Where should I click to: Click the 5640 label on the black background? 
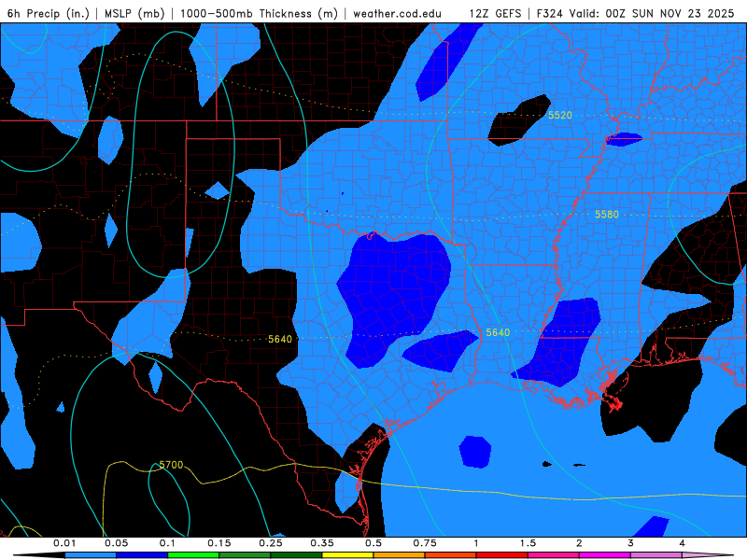(x=279, y=339)
